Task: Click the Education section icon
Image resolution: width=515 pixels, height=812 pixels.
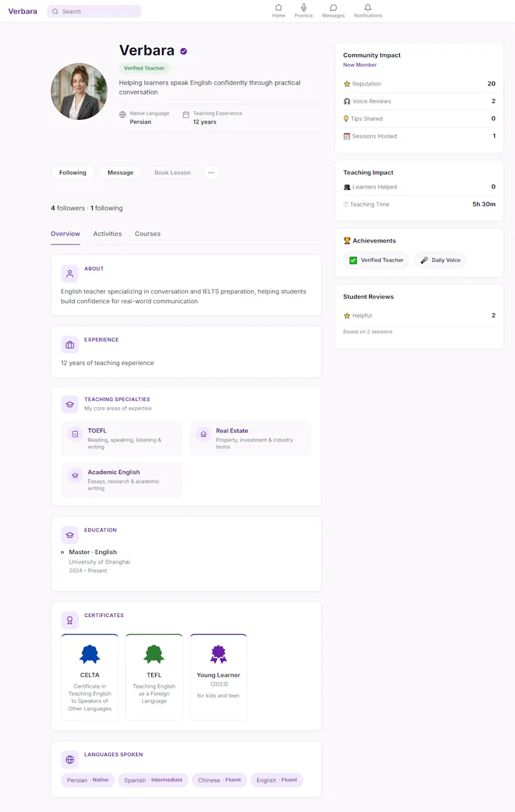Action: [70, 535]
